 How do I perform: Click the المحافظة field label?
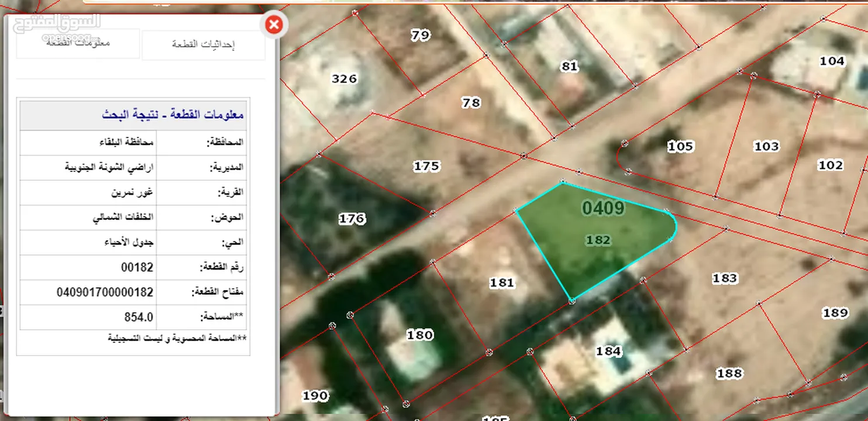(x=226, y=143)
